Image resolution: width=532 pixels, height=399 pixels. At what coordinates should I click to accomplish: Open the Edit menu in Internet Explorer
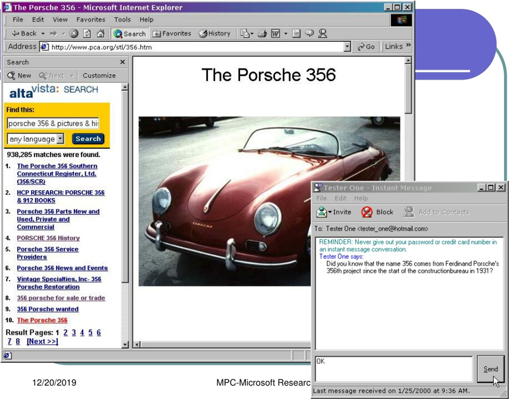[38, 20]
